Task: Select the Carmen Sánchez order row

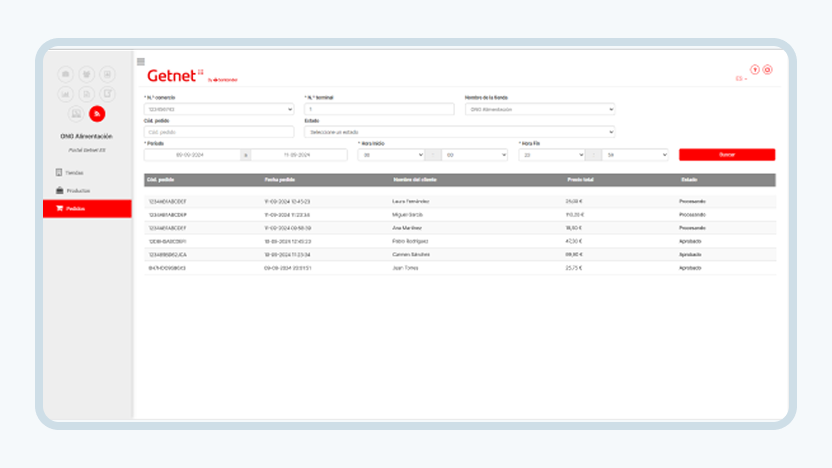Action: point(460,255)
